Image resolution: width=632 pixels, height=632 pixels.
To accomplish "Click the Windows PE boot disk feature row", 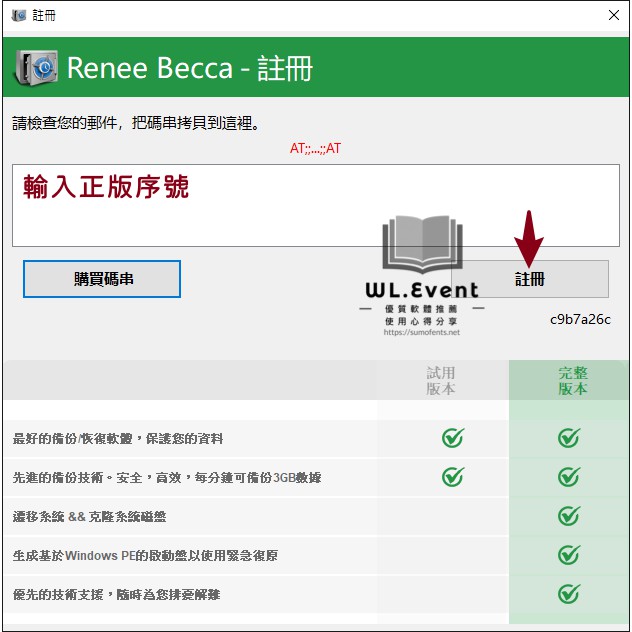I will click(145, 555).
